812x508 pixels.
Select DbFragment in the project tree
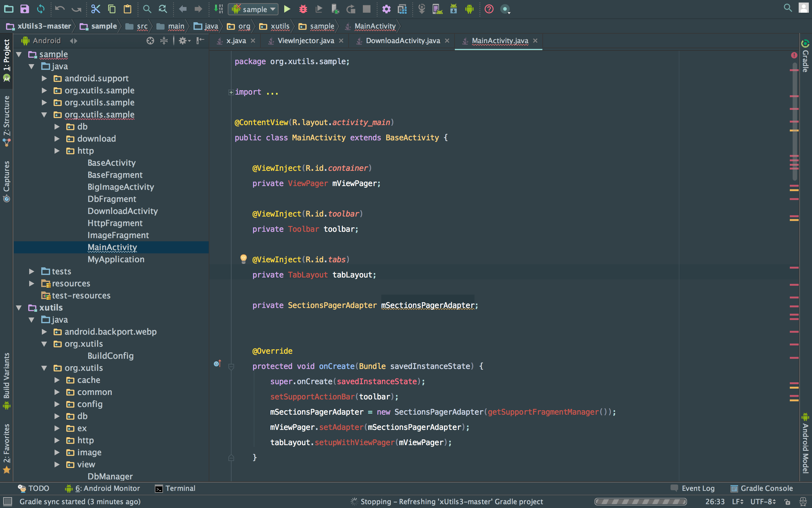[112, 199]
